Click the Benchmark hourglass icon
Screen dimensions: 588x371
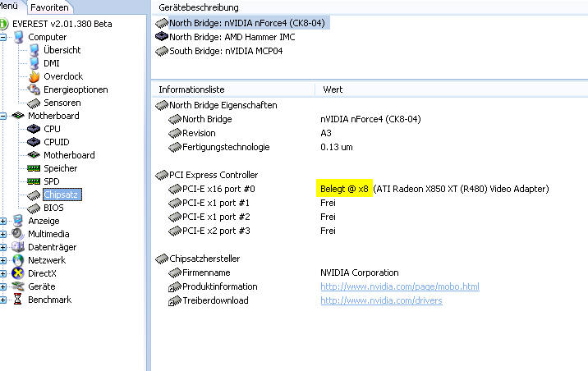(x=17, y=300)
